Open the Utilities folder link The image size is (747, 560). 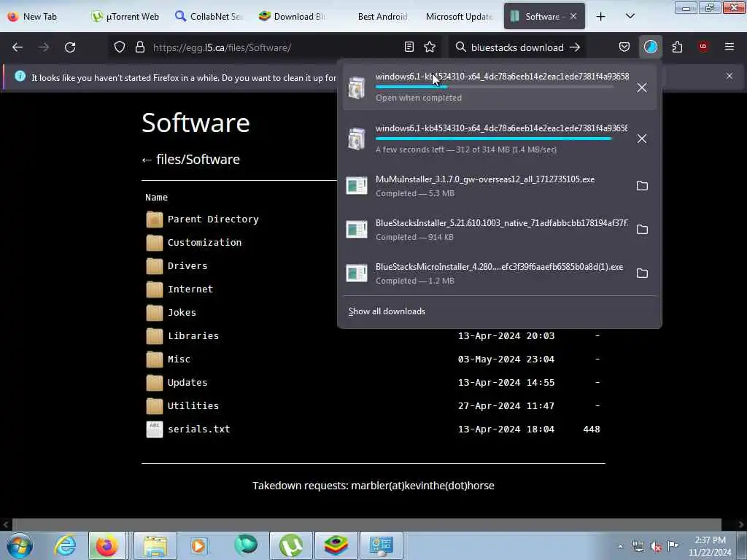coord(193,406)
